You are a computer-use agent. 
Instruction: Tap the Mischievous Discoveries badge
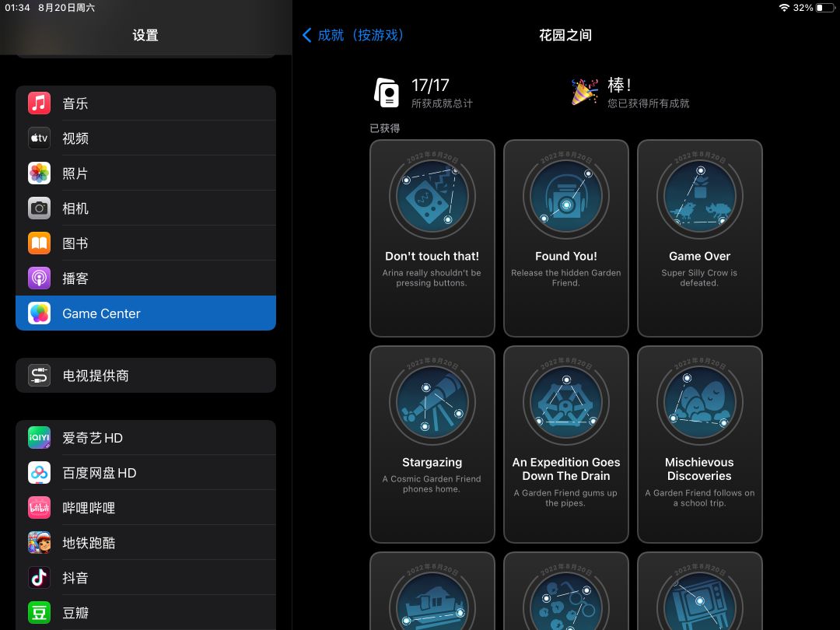pyautogui.click(x=700, y=402)
